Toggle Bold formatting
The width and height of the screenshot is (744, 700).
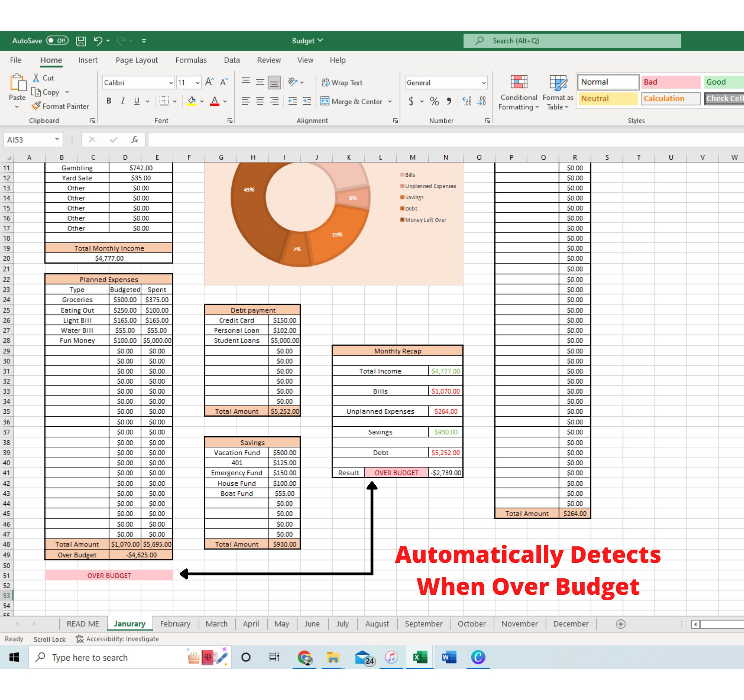(x=109, y=101)
